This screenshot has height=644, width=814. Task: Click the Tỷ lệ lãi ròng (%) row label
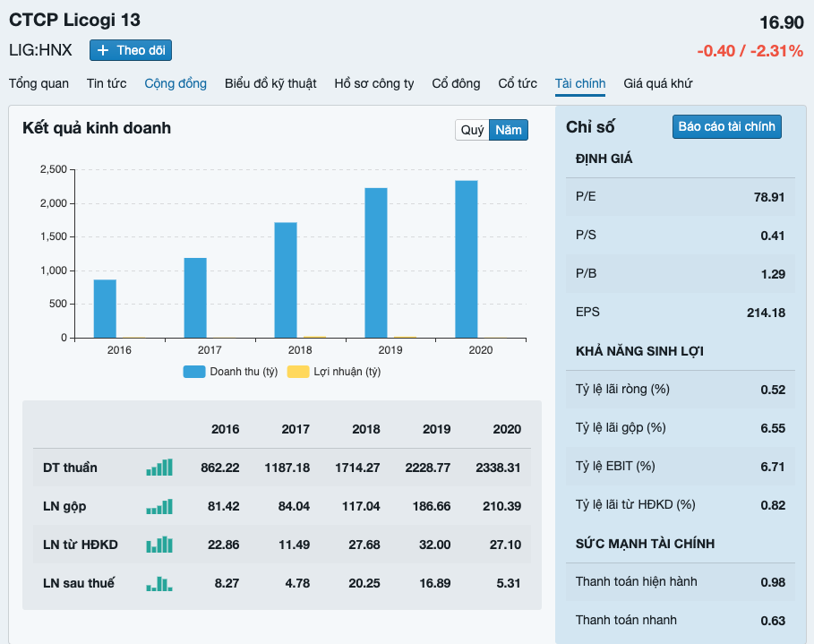pos(622,389)
